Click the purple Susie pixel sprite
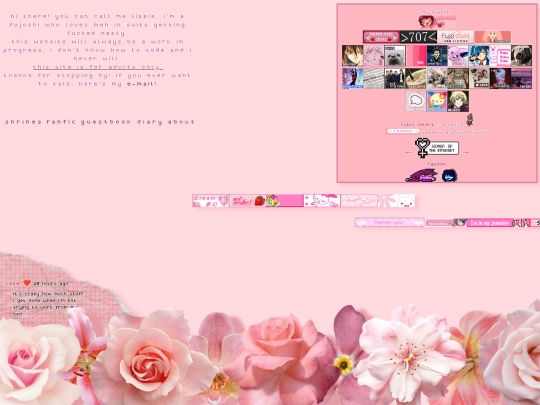 click(x=422, y=175)
